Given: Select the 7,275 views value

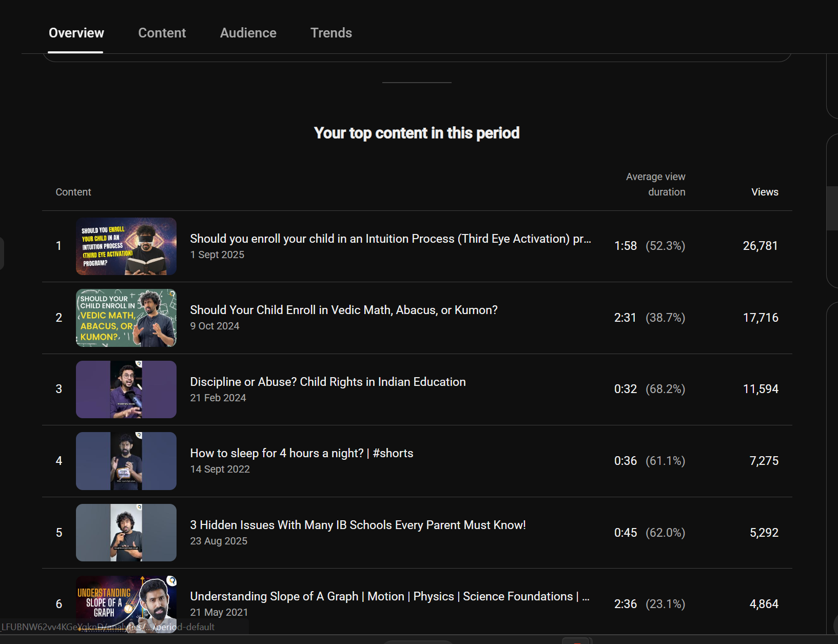Looking at the screenshot, I should pos(764,461).
